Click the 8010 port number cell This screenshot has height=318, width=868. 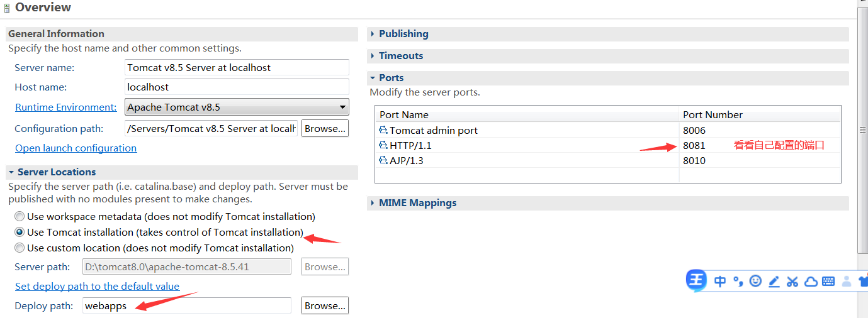pos(760,160)
